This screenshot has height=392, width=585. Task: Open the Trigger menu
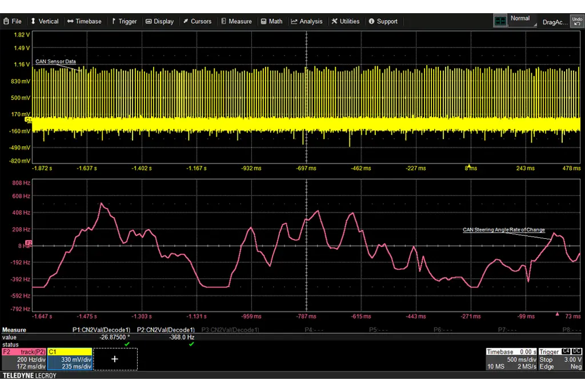(x=124, y=21)
